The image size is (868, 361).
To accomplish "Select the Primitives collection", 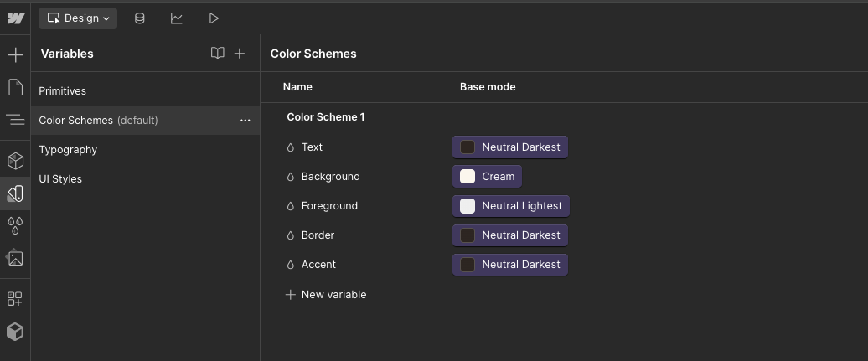I will pyautogui.click(x=63, y=90).
